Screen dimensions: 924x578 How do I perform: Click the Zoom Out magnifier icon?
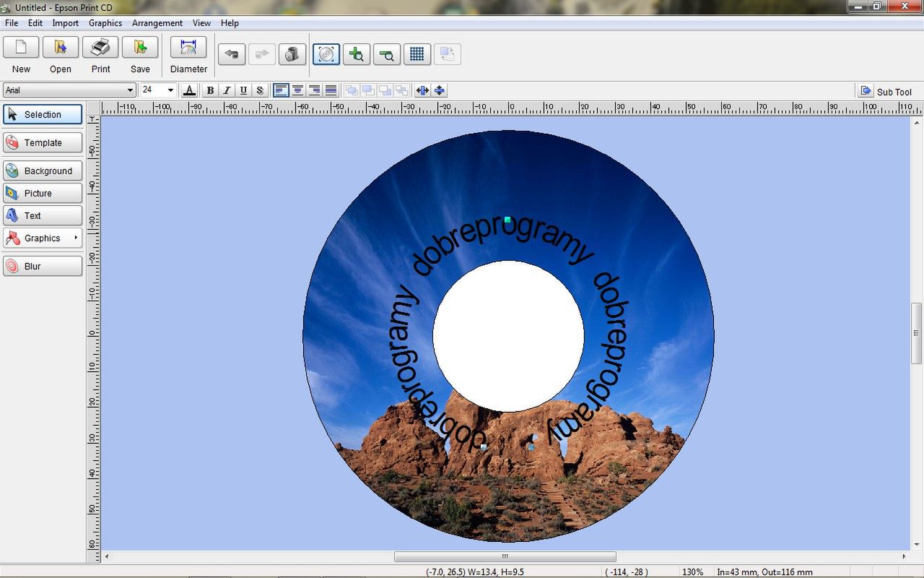387,54
